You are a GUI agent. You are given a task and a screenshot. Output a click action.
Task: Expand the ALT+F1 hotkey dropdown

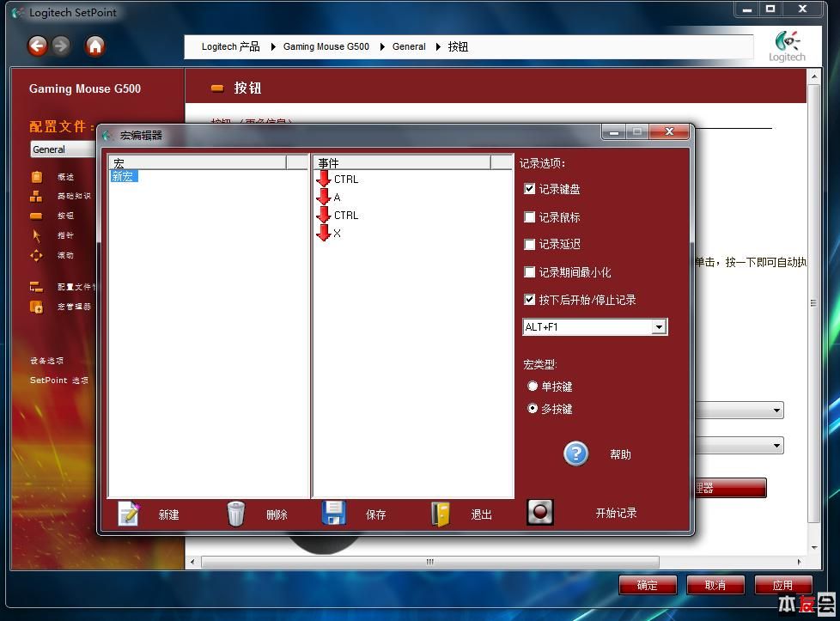click(659, 327)
